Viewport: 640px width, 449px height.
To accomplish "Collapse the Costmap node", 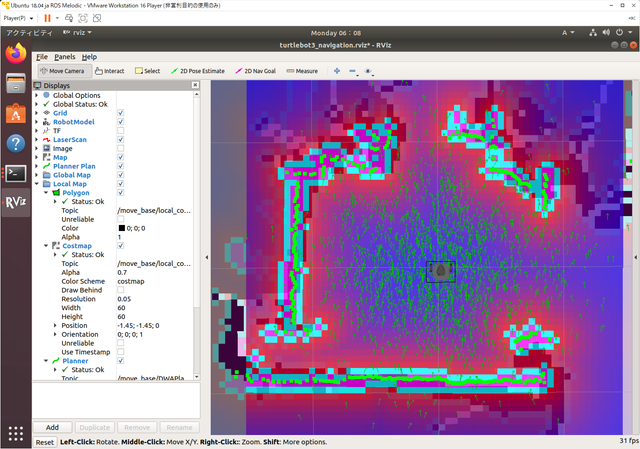I will (x=46, y=246).
